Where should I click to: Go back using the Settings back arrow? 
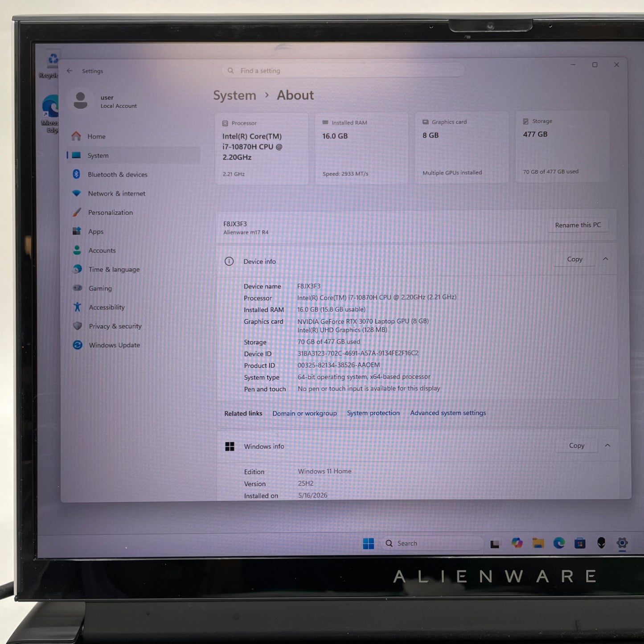click(70, 71)
